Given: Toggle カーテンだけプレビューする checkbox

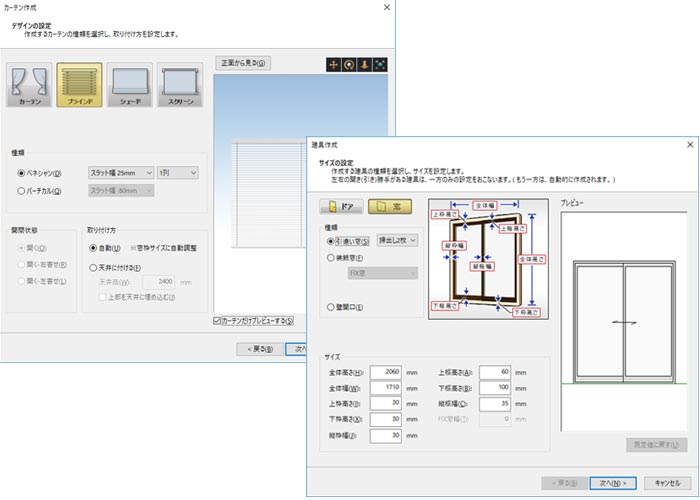Looking at the screenshot, I should (218, 321).
